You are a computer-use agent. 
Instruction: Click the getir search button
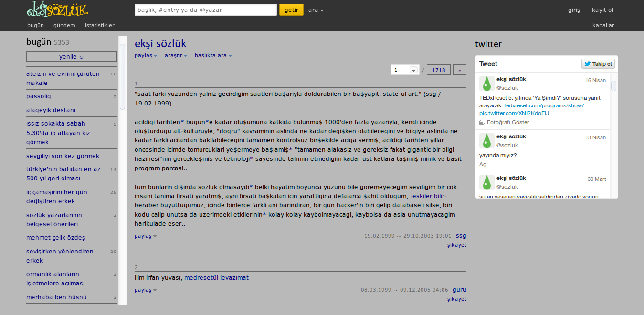pyautogui.click(x=291, y=10)
